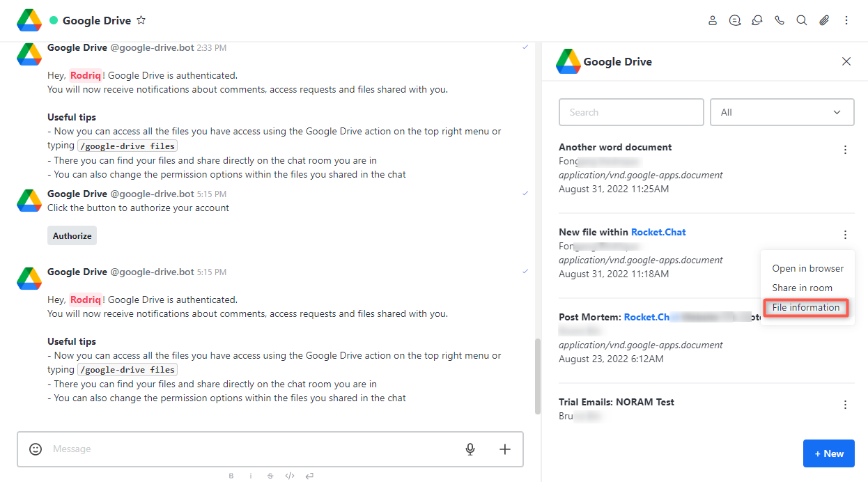Focus the Search field in the Drive panel
Image resolution: width=868 pixels, height=482 pixels.
click(x=631, y=112)
